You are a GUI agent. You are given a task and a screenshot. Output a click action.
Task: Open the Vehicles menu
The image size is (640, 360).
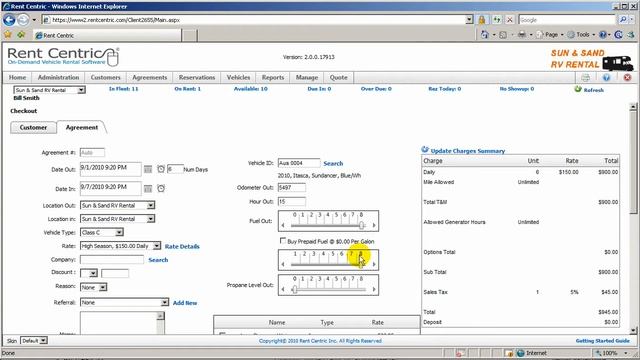click(x=238, y=78)
